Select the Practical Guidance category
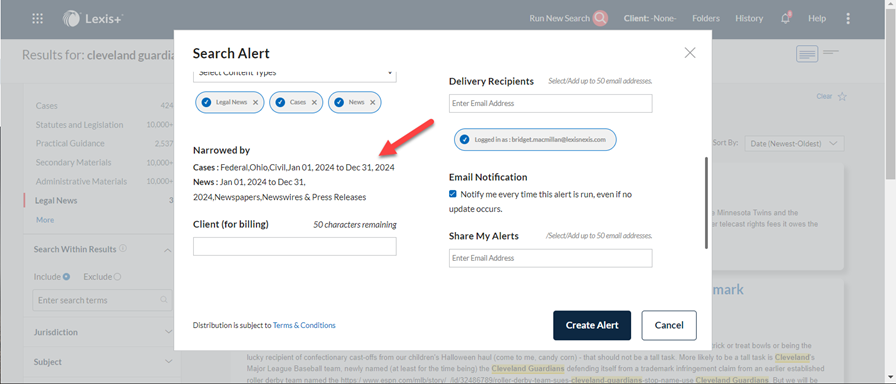 pos(70,143)
